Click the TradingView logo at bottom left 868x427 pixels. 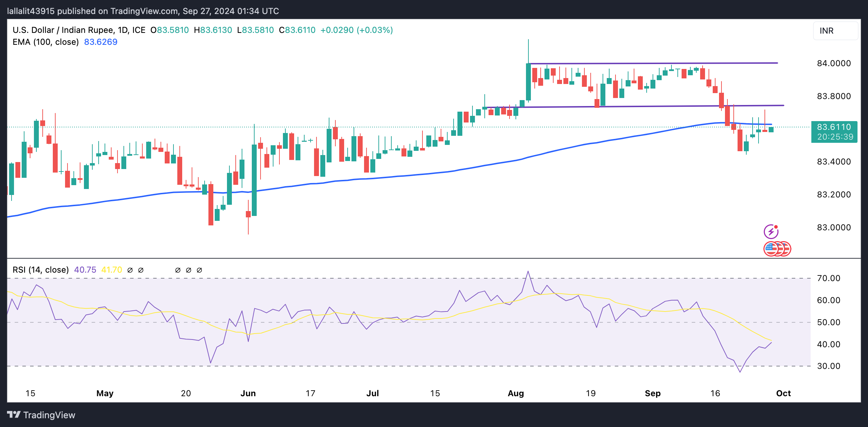(x=14, y=415)
